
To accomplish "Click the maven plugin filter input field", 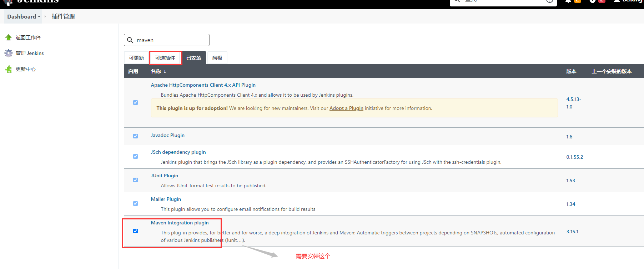I will coord(167,40).
